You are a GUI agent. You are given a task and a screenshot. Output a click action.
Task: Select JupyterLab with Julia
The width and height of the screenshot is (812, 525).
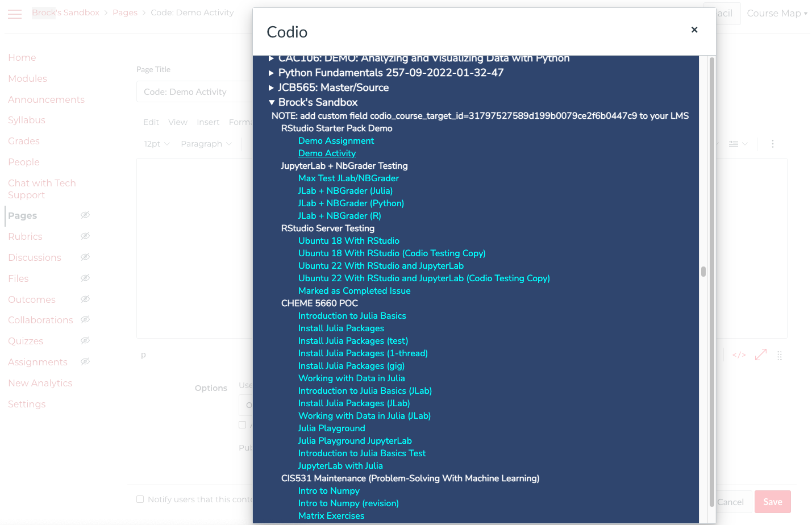340,466
